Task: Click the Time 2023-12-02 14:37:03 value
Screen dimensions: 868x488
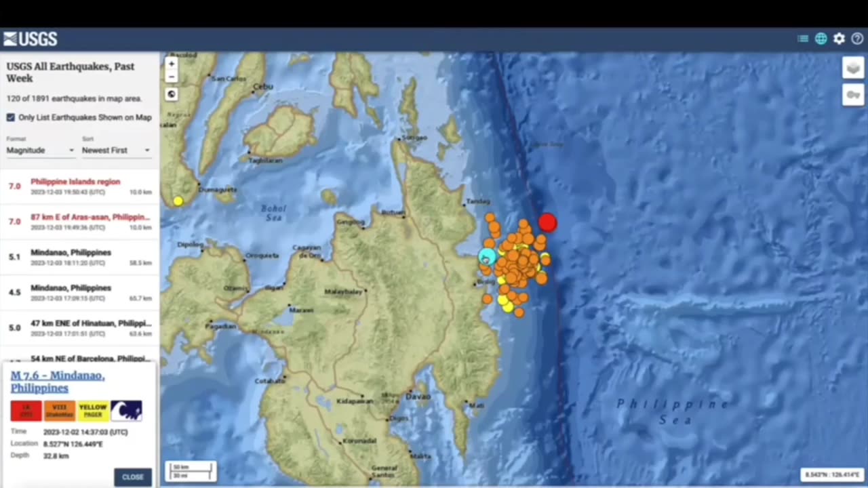Action: coord(85,432)
